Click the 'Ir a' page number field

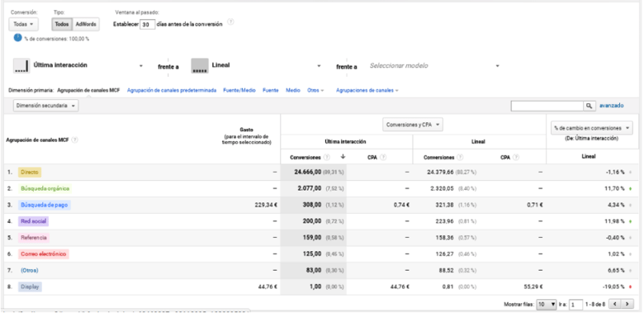pos(575,305)
